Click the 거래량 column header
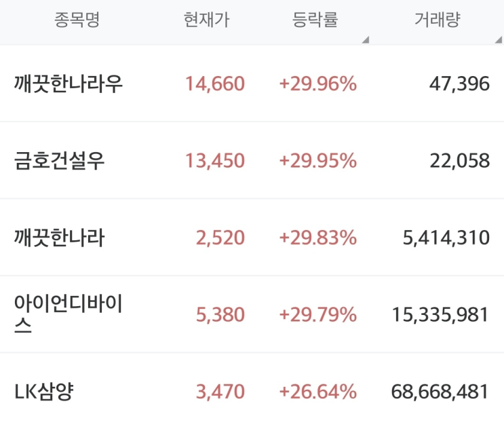 point(438,20)
